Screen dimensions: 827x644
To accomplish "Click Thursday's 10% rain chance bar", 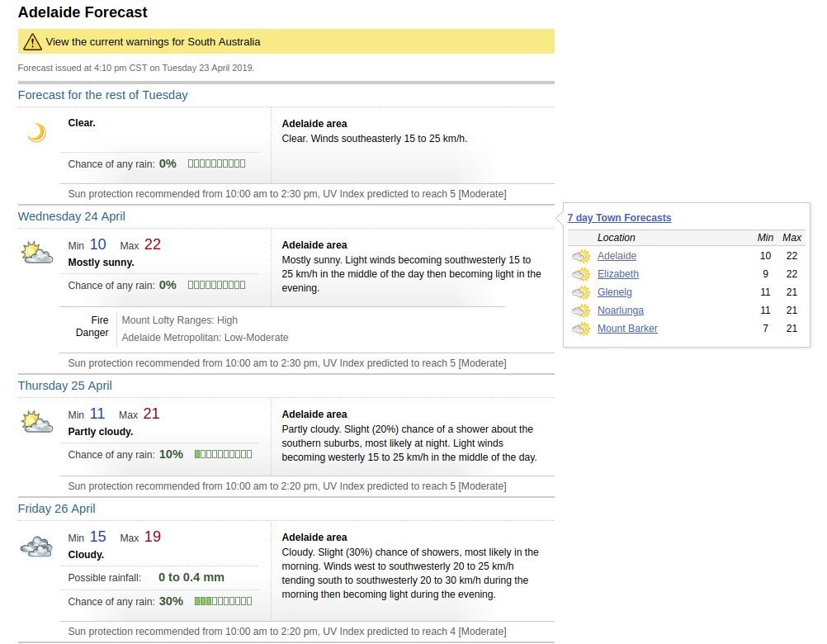I will [x=223, y=454].
